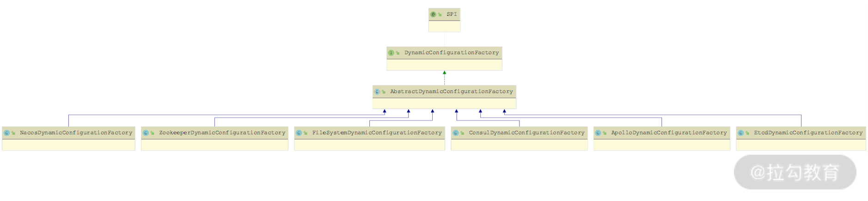The width and height of the screenshot is (868, 201).
Task: Select the SPI node title
Action: [x=452, y=14]
